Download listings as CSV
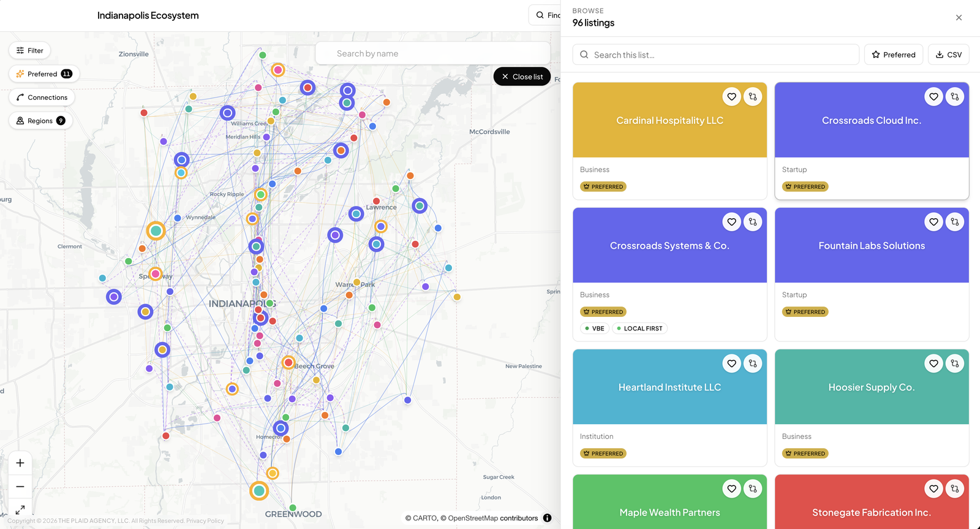The height and width of the screenshot is (529, 980). click(x=949, y=55)
